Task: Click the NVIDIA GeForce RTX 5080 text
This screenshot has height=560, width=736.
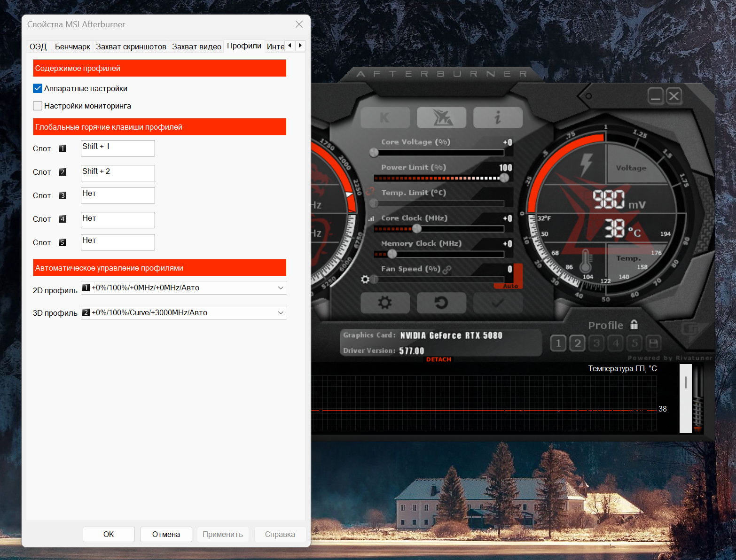Action: [451, 335]
